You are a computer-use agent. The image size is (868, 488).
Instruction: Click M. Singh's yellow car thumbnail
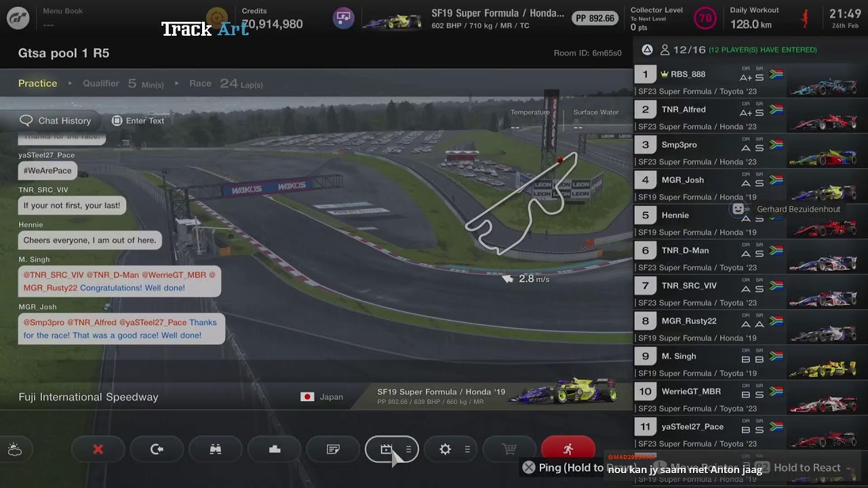point(823,368)
